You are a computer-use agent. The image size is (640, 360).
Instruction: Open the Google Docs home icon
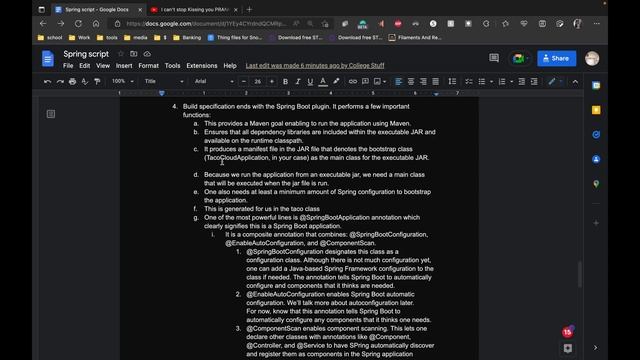[48, 59]
